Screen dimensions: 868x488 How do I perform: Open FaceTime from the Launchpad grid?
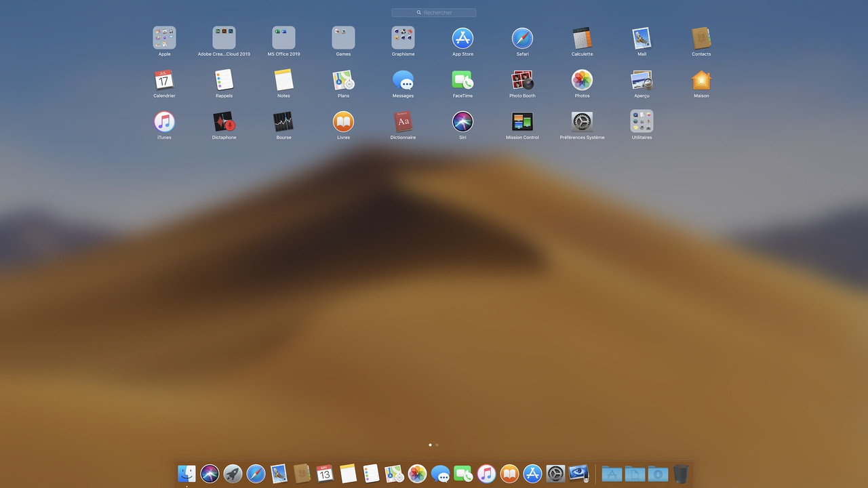[x=462, y=80]
